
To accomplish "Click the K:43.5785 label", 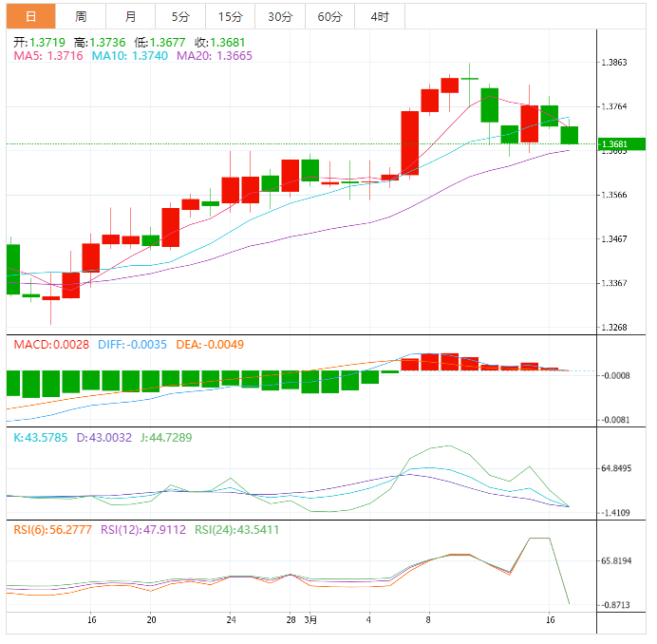I will pyautogui.click(x=41, y=438).
